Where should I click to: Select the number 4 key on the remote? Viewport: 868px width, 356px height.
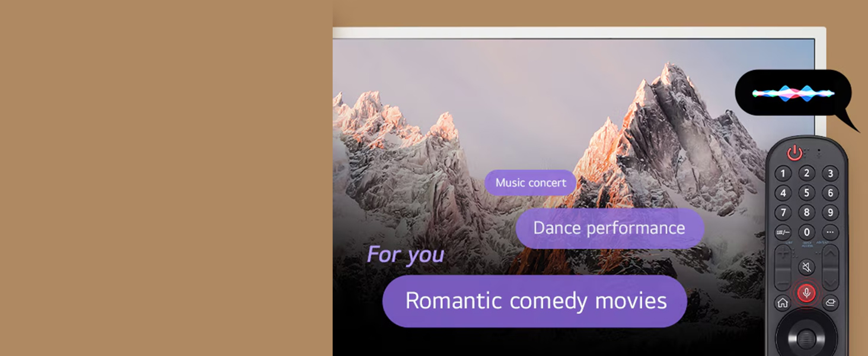pyautogui.click(x=783, y=193)
